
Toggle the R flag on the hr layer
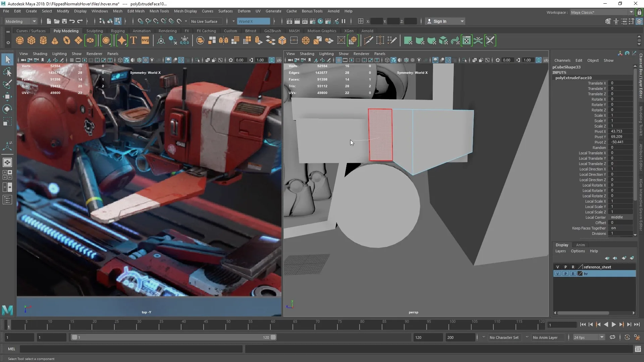[574, 273]
